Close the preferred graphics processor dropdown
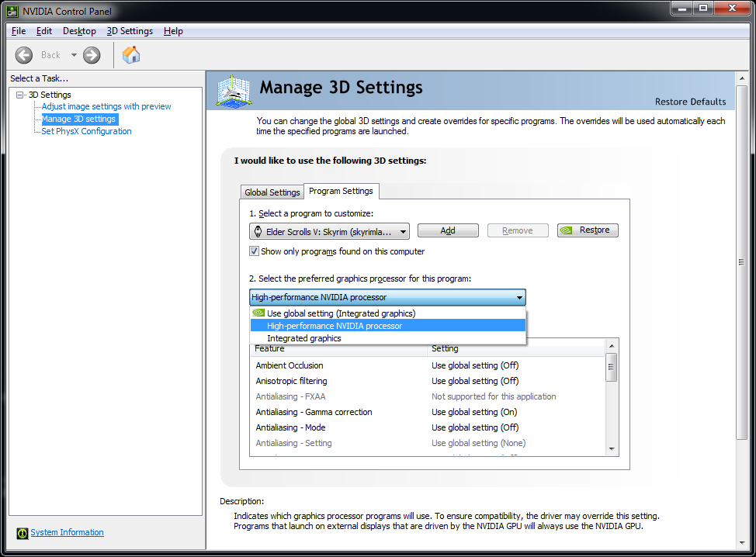Viewport: 756px width, 557px height. pyautogui.click(x=519, y=297)
